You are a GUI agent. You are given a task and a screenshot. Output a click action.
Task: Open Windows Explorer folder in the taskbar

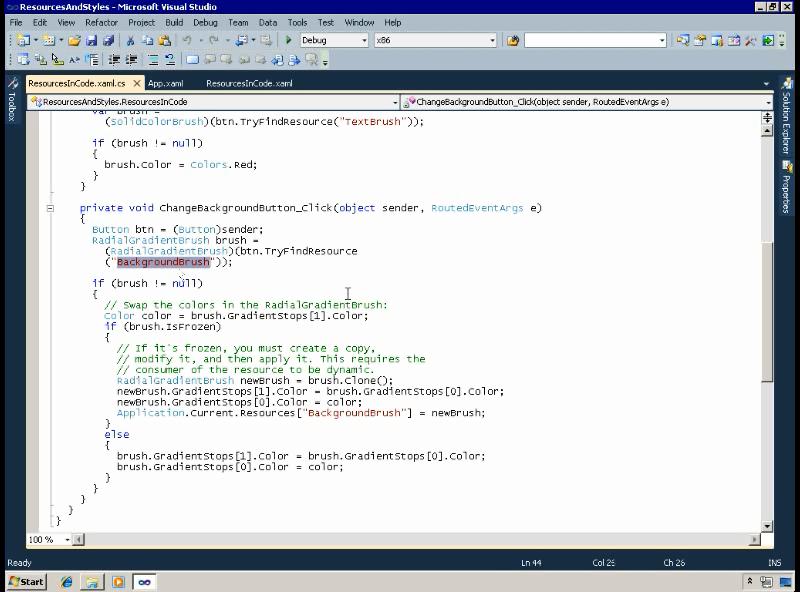click(92, 582)
